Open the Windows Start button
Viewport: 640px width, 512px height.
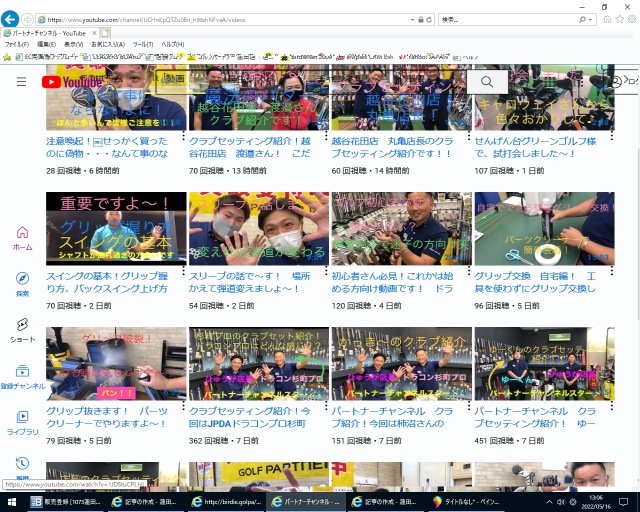(11, 502)
